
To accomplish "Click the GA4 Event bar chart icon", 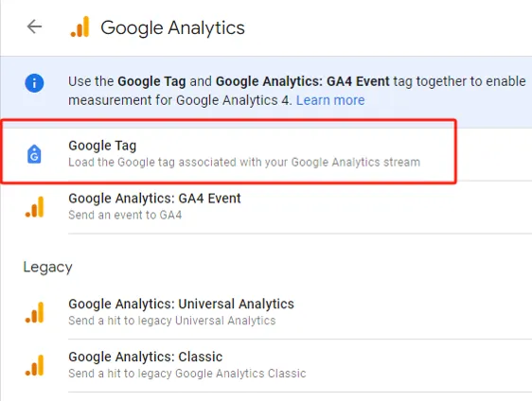I will coord(35,207).
